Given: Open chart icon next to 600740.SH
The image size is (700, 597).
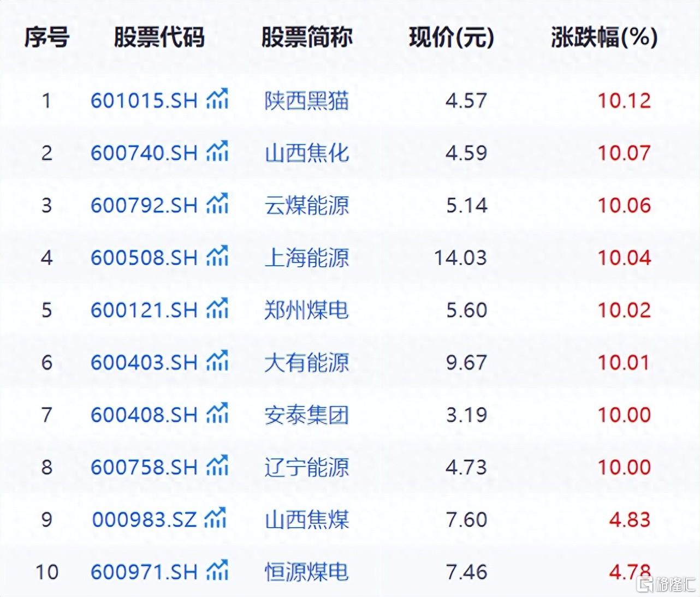Looking at the screenshot, I should tap(217, 152).
